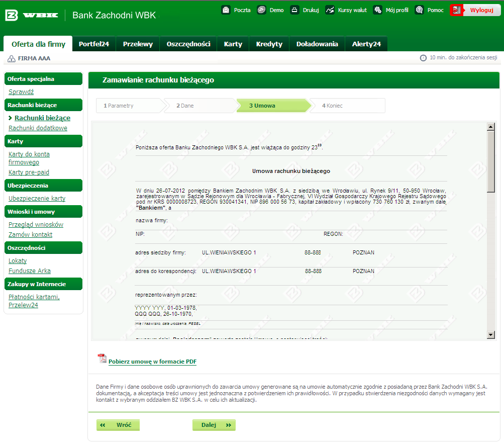Open Karty pre-paid link
The width and height of the screenshot is (504, 446).
[29, 172]
